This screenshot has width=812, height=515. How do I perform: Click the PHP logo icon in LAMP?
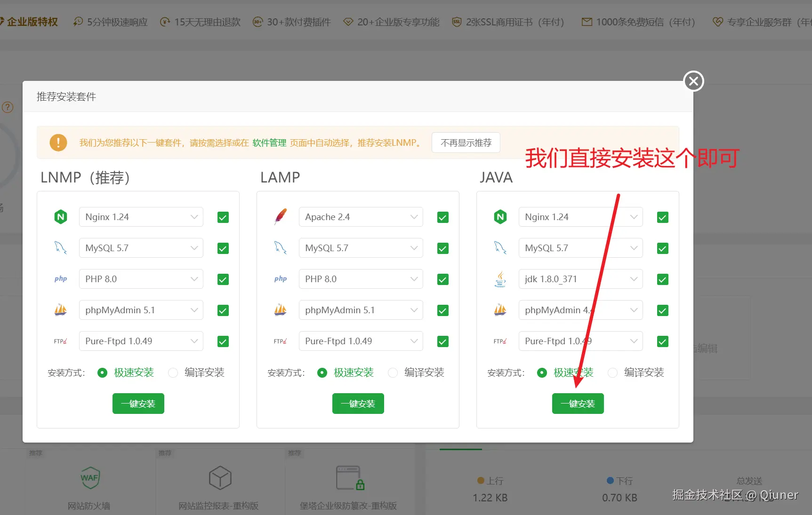[x=281, y=279]
